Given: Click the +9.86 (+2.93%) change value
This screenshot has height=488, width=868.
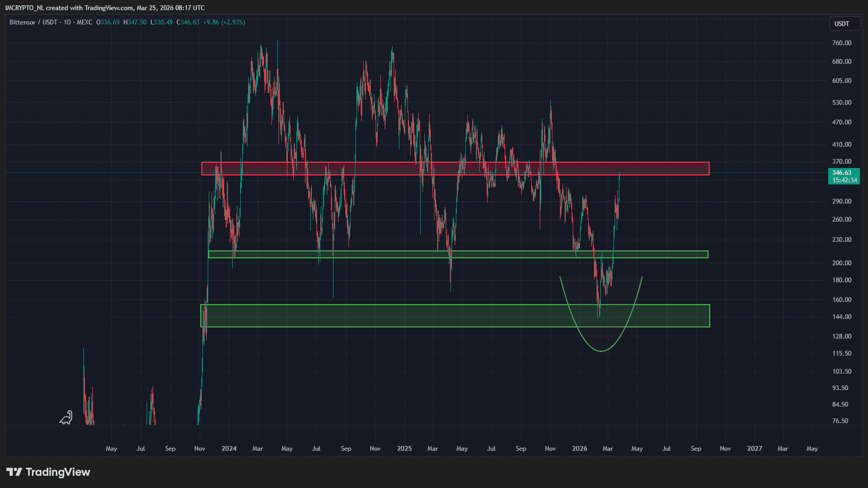Looking at the screenshot, I should (x=224, y=22).
